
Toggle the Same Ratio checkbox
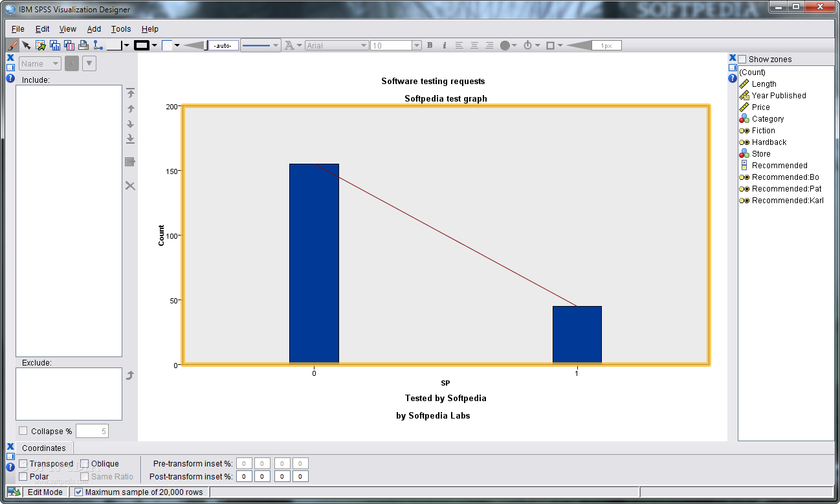pyautogui.click(x=85, y=476)
